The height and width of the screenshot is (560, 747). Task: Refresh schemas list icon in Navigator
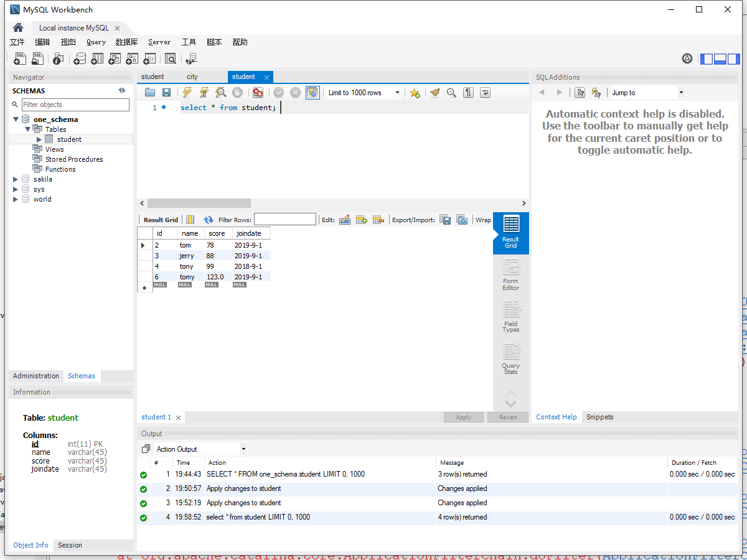tap(122, 91)
